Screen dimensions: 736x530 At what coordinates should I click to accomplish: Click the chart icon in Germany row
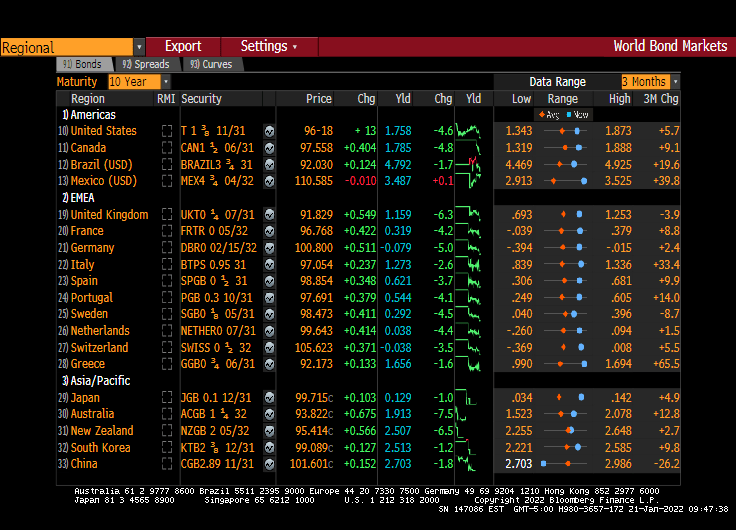tap(269, 248)
